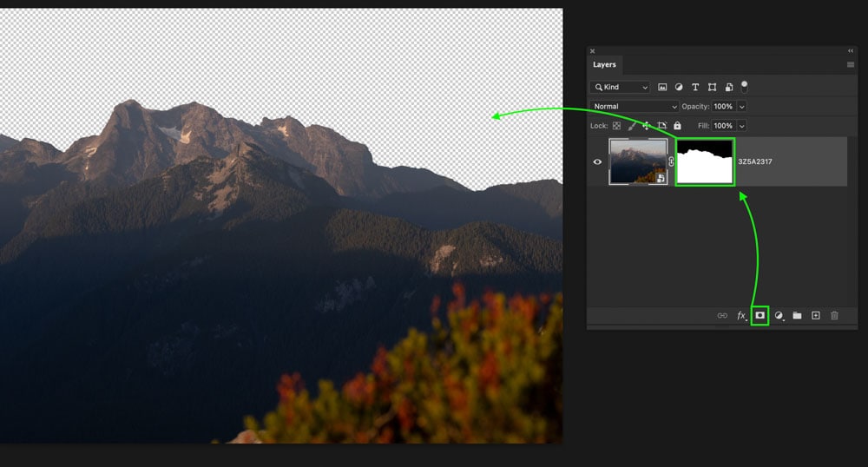The width and height of the screenshot is (868, 467).
Task: Select the 3Z5A2317 layer mask thumbnail
Action: (x=705, y=161)
